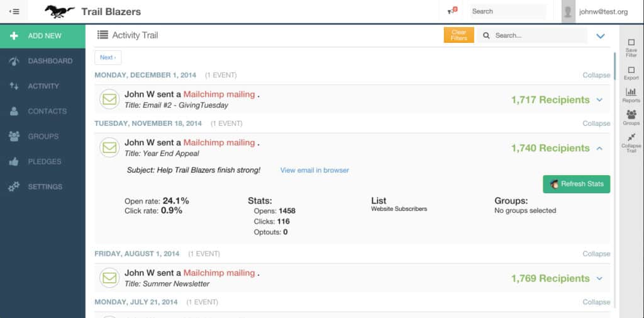Image resolution: width=644 pixels, height=318 pixels.
Task: Open the Activity menu item
Action: tap(43, 86)
